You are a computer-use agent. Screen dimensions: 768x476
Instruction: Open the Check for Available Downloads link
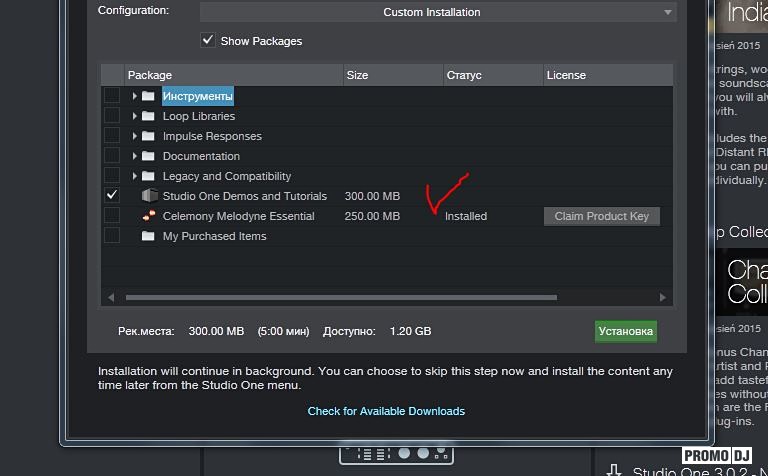[386, 411]
